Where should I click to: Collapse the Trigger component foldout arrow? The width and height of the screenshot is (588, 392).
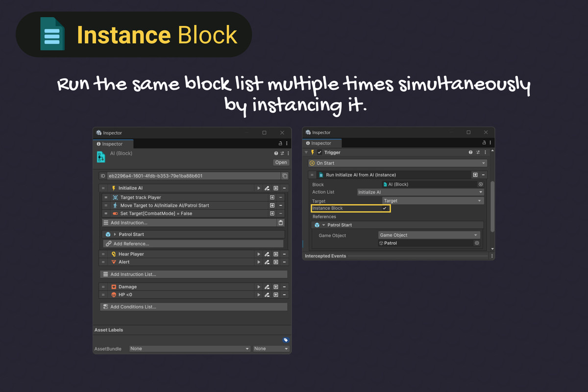(x=306, y=152)
